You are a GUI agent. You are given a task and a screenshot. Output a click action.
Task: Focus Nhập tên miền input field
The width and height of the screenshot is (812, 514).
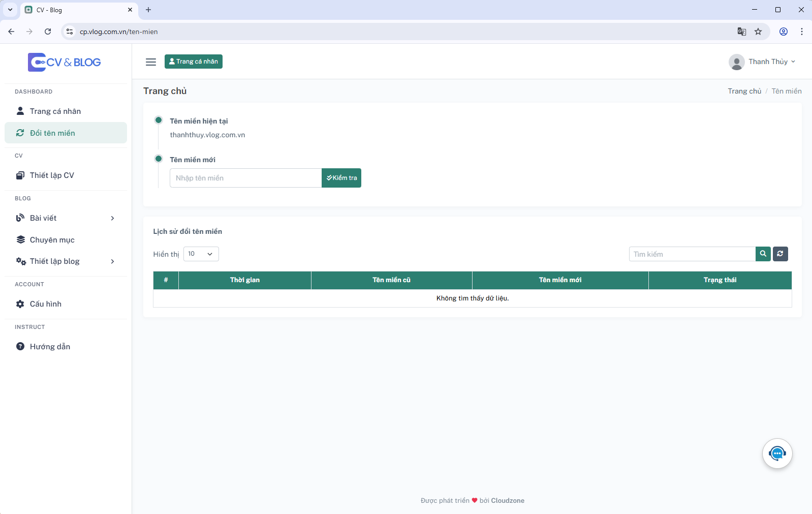246,178
